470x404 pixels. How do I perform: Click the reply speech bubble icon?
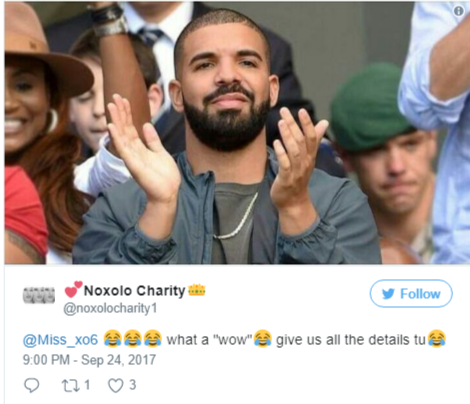tap(32, 385)
